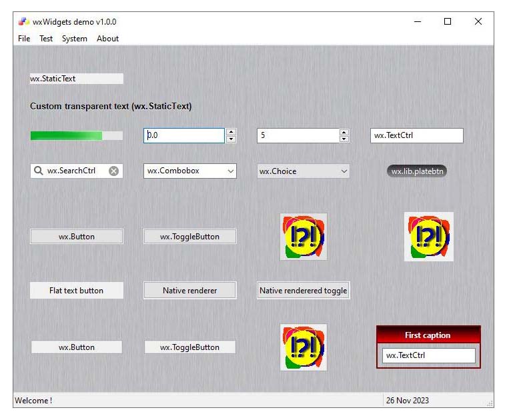The image size is (507, 420).
Task: Click the magnifier icon in wx.SearchCtrl
Action: coord(38,171)
